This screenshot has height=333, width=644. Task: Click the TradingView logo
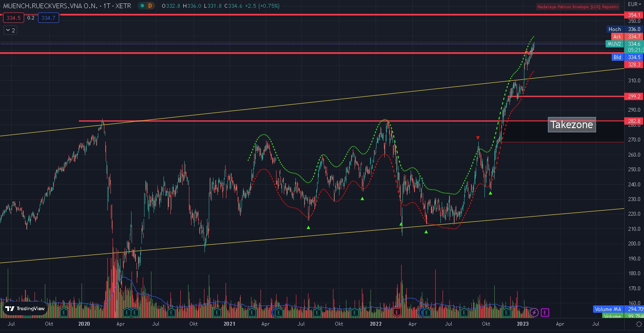(25, 308)
